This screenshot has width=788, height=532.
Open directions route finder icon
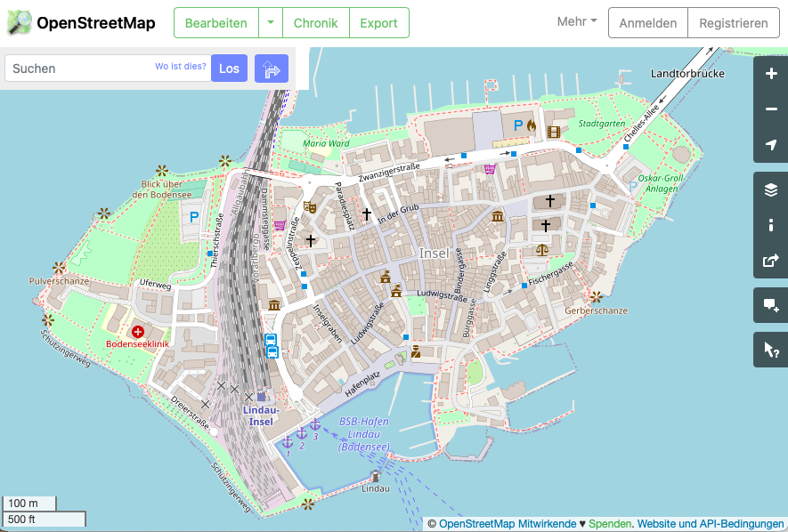tap(272, 69)
